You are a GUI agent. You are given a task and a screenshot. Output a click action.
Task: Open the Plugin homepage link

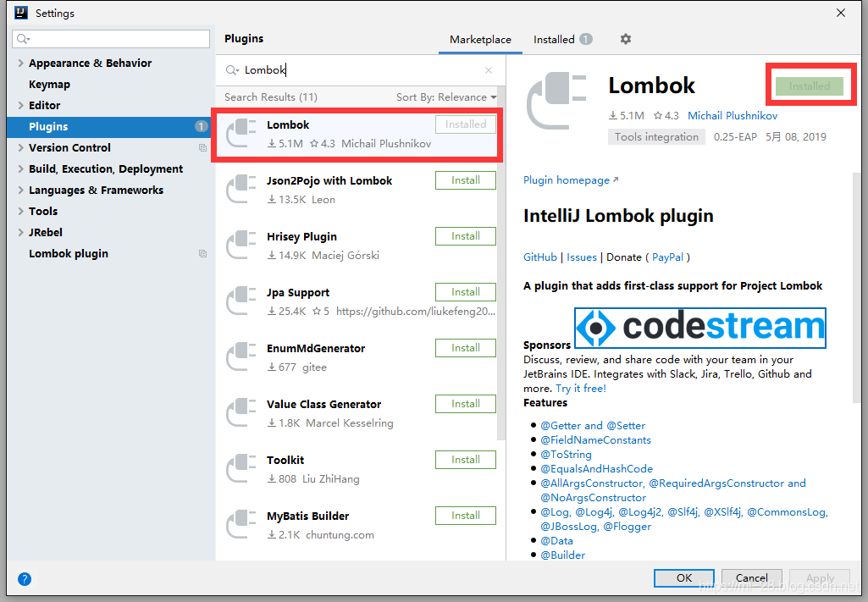point(571,180)
